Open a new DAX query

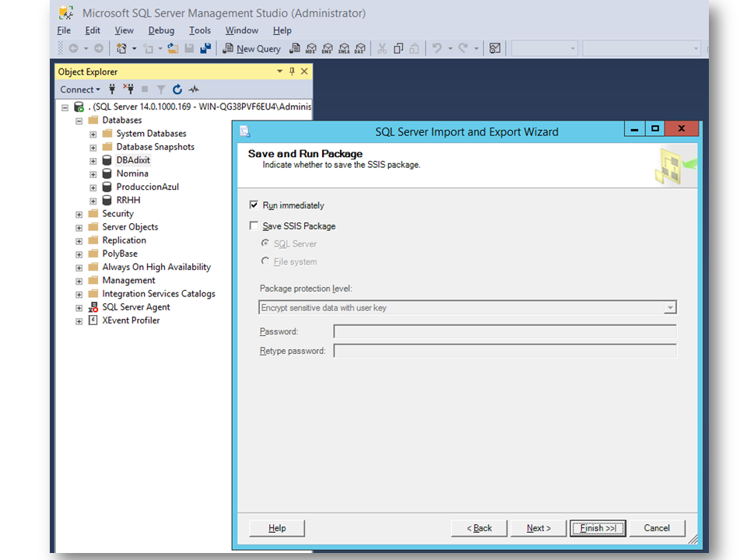(359, 48)
